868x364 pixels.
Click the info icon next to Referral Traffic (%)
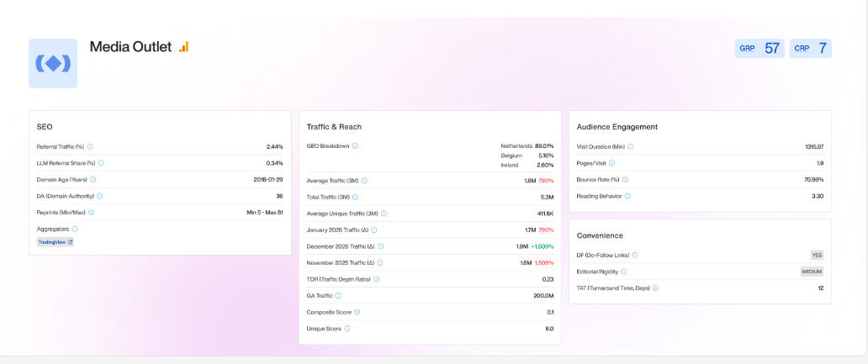click(90, 146)
